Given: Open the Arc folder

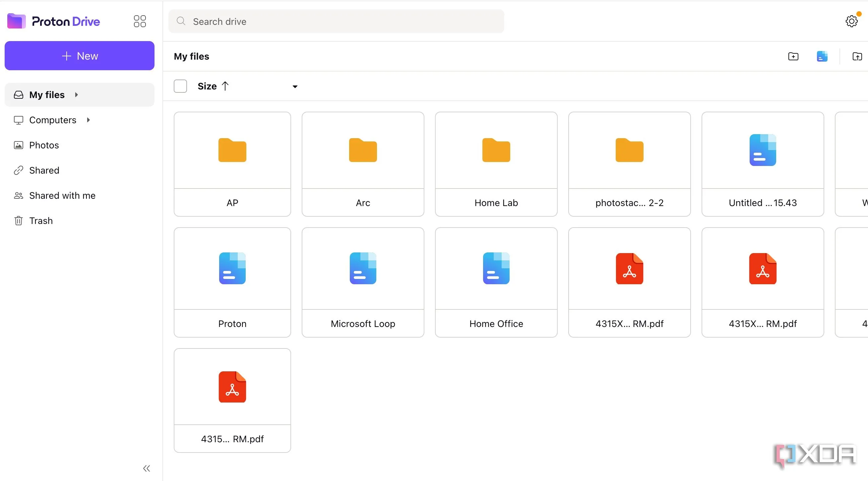Looking at the screenshot, I should pyautogui.click(x=363, y=164).
